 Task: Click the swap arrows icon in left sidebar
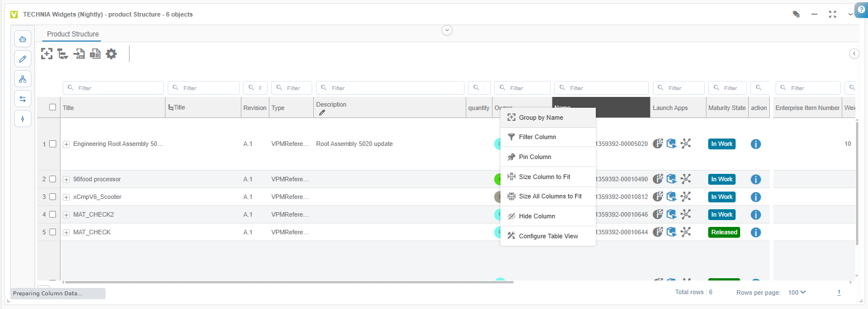23,99
